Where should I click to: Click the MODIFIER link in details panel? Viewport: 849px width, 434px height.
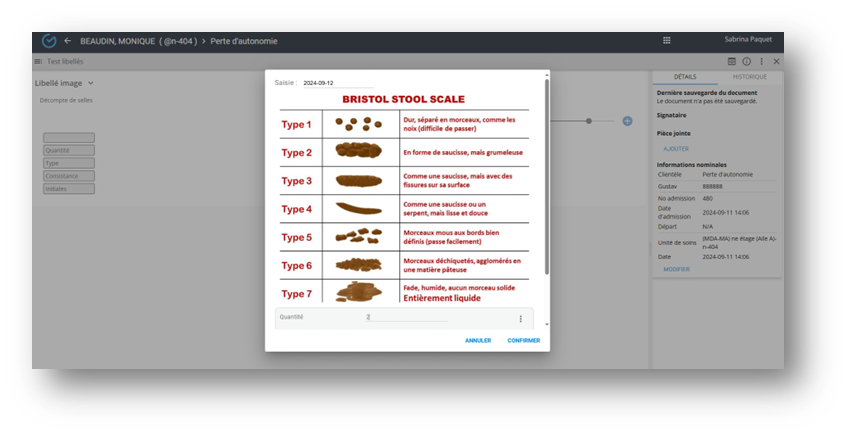click(x=676, y=269)
